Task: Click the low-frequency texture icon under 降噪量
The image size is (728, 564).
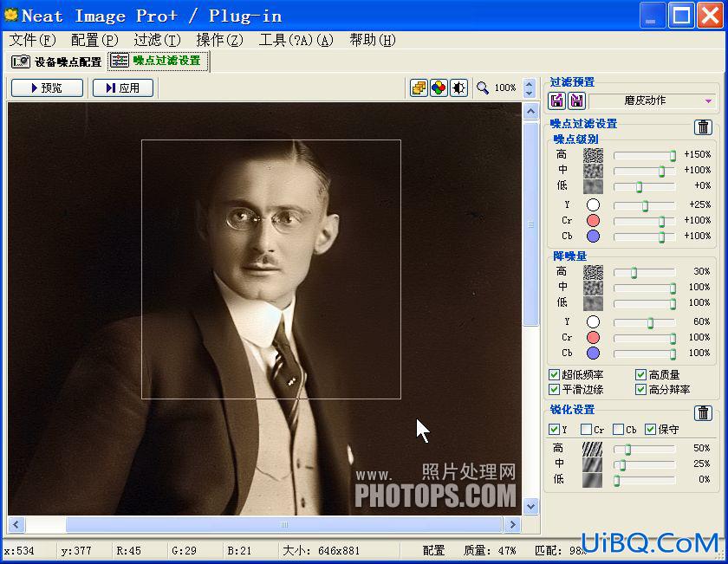Action: 593,303
